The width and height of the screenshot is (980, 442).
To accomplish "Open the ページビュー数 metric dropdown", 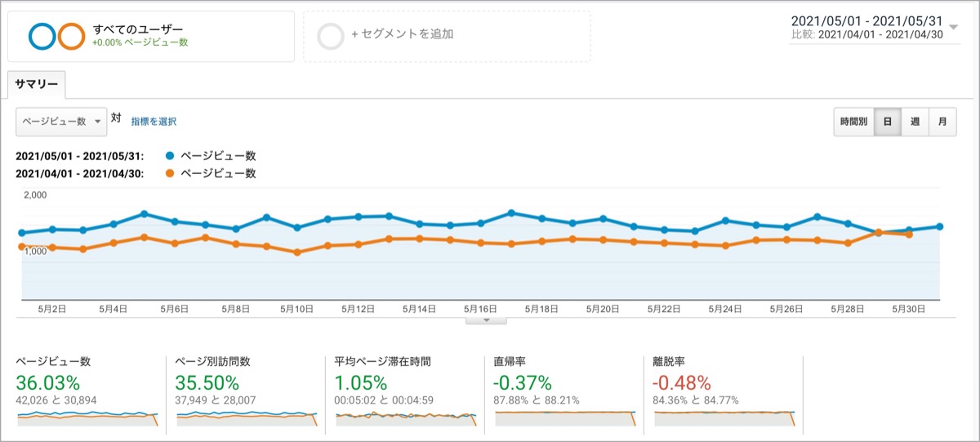I will coord(61,121).
